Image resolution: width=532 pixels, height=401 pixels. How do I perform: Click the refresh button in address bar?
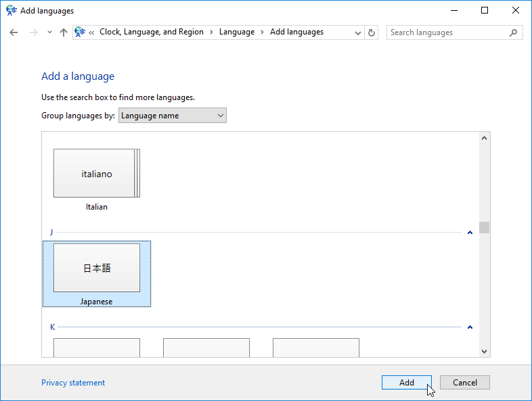pyautogui.click(x=372, y=32)
